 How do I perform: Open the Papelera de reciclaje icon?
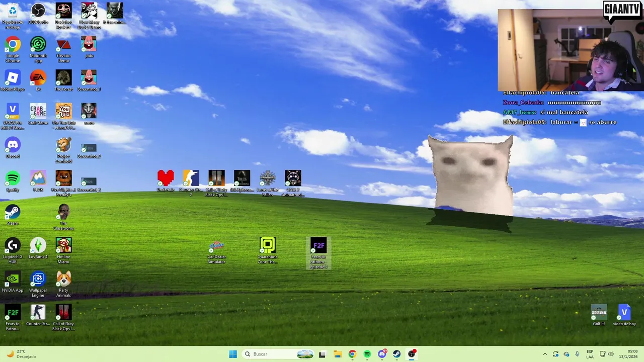point(13,15)
